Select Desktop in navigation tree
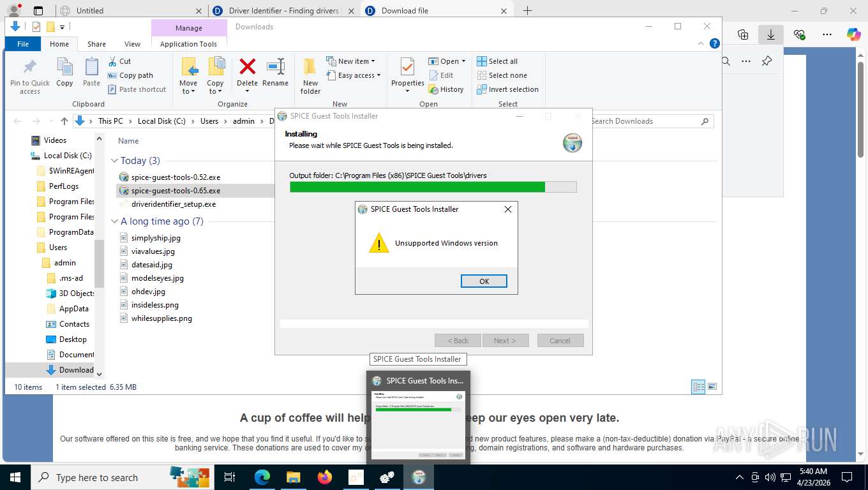 (73, 339)
